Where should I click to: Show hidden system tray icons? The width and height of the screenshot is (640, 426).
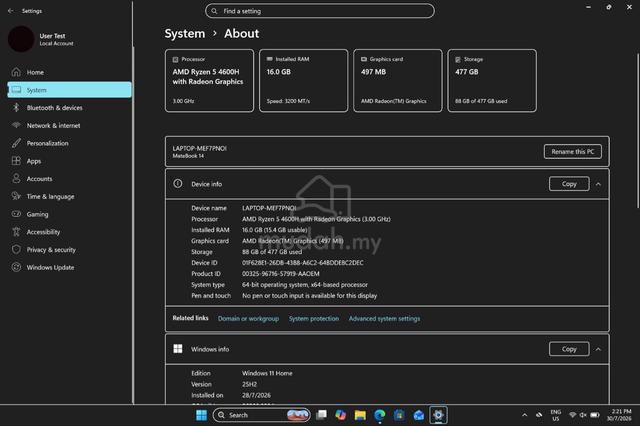coord(524,415)
